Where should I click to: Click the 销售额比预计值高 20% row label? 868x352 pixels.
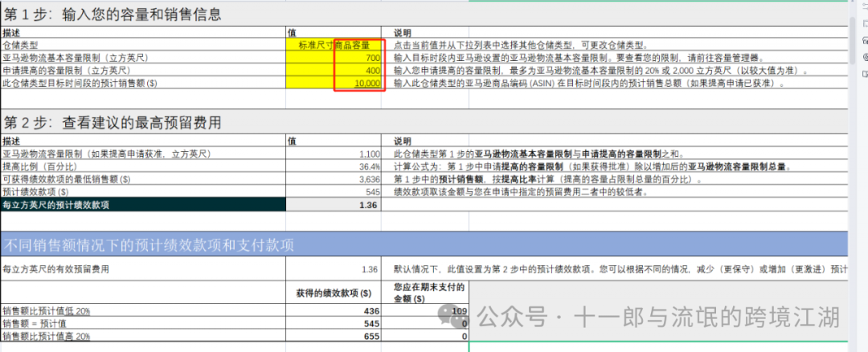(47, 336)
